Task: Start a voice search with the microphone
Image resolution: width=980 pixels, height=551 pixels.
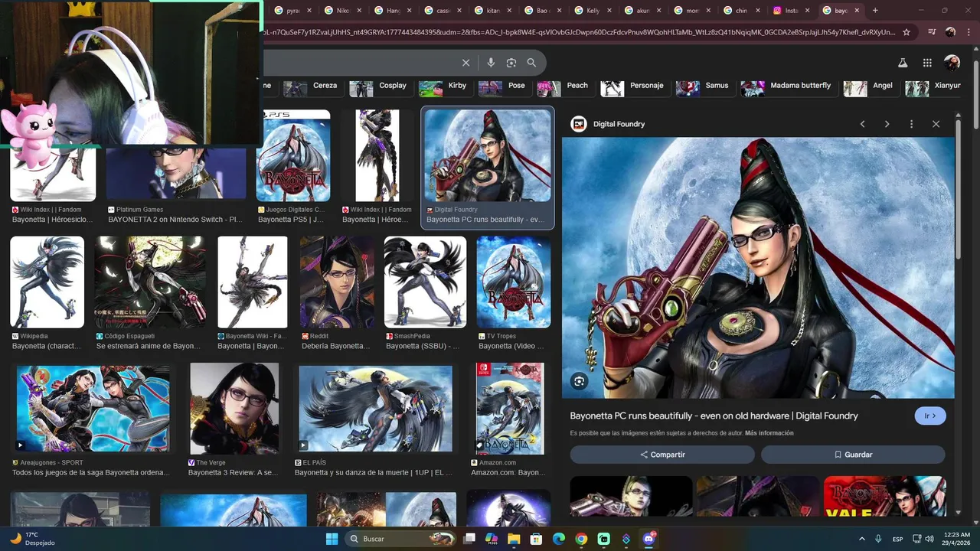Action: click(x=491, y=63)
